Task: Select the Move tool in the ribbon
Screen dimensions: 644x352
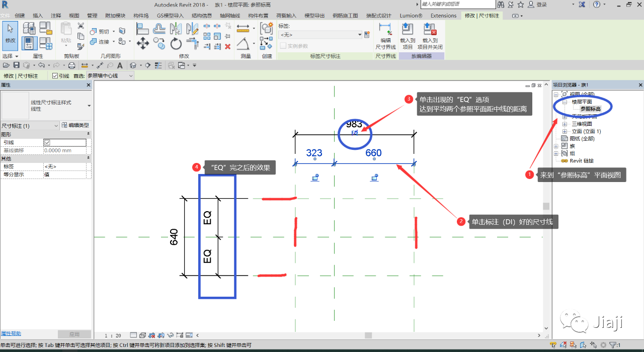Action: [143, 44]
